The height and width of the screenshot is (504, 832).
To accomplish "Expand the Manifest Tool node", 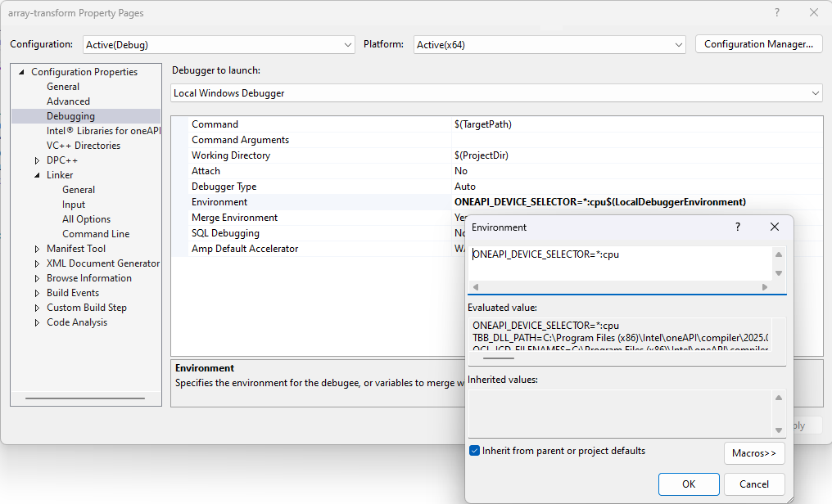I will click(37, 249).
